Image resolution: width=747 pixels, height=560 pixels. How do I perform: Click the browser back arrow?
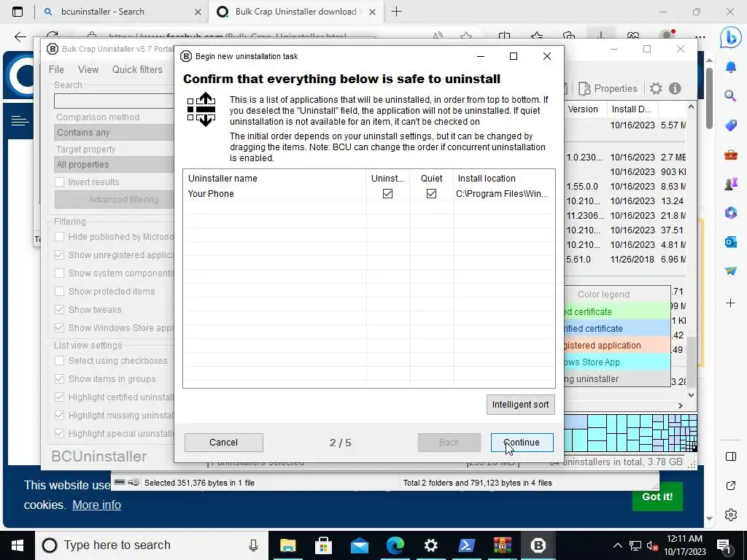tap(20, 36)
